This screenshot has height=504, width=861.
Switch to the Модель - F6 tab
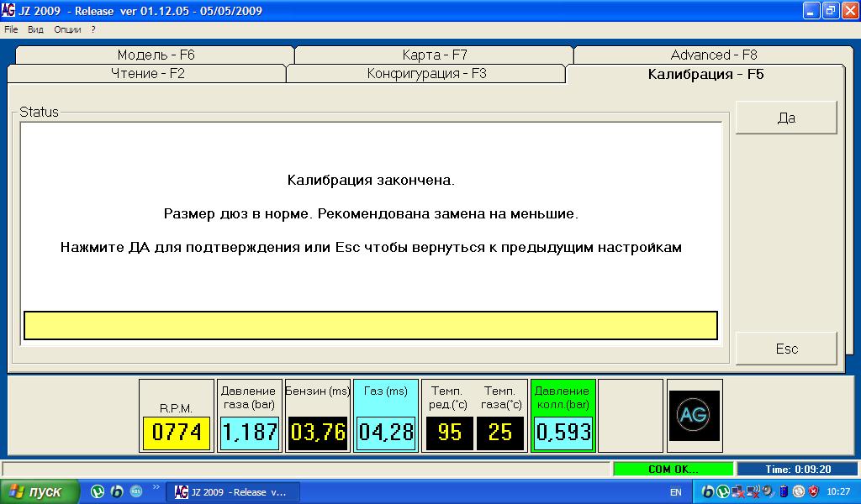coord(156,55)
